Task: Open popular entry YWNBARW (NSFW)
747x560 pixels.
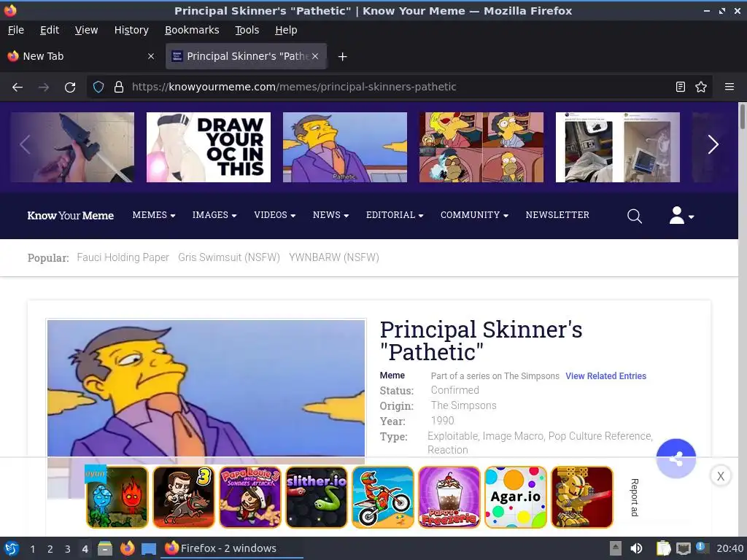Action: pos(334,257)
